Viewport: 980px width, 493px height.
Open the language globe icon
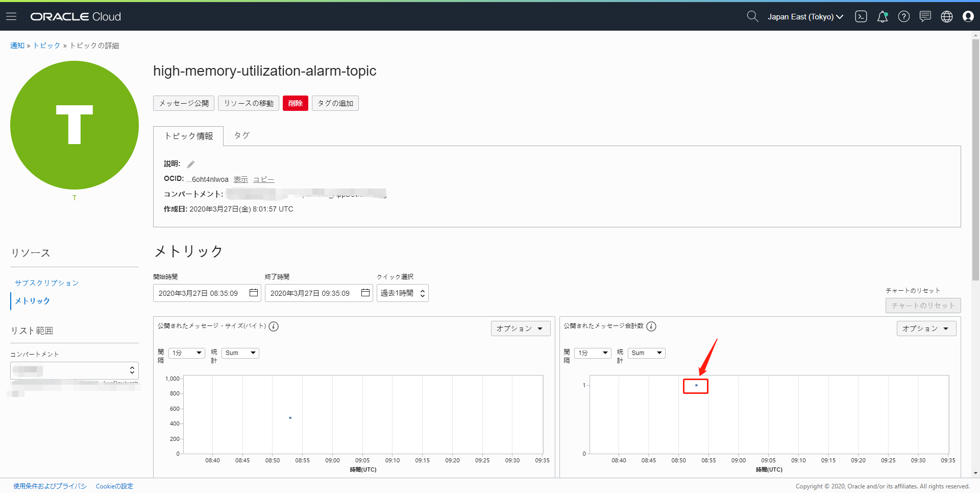[947, 16]
